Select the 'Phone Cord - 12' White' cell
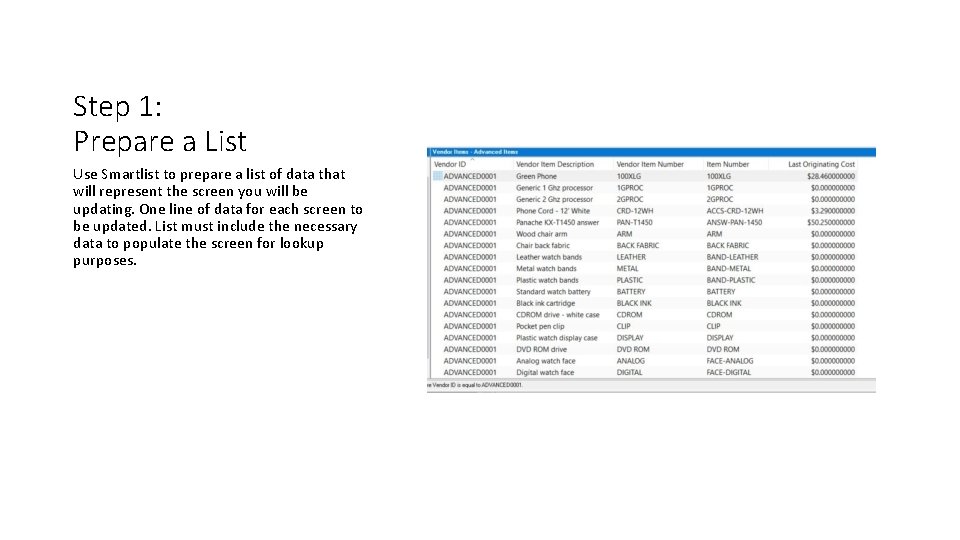The image size is (960, 540). [553, 211]
